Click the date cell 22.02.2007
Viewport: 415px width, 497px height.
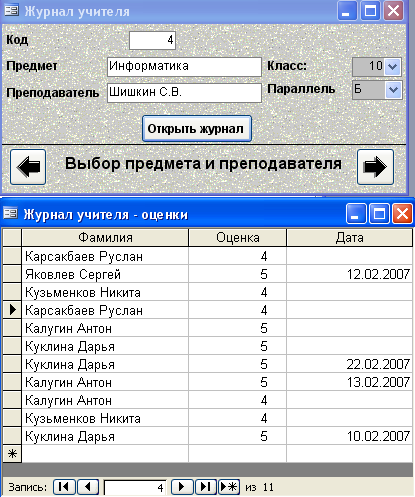(x=349, y=364)
